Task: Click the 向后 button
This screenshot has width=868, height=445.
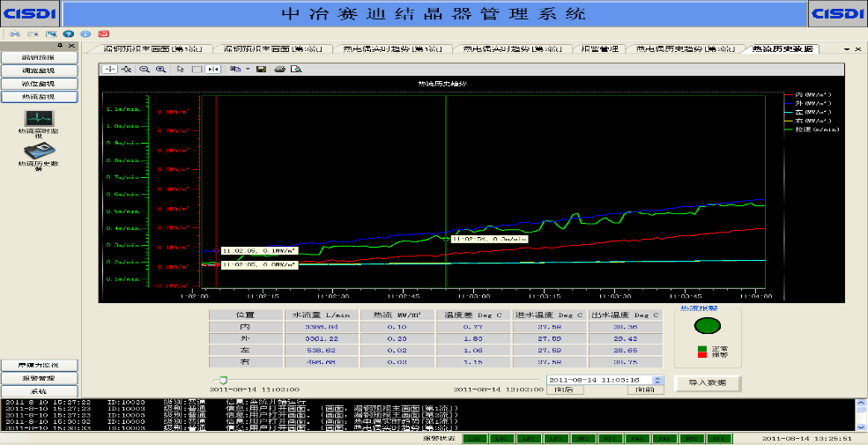Action: pos(565,389)
